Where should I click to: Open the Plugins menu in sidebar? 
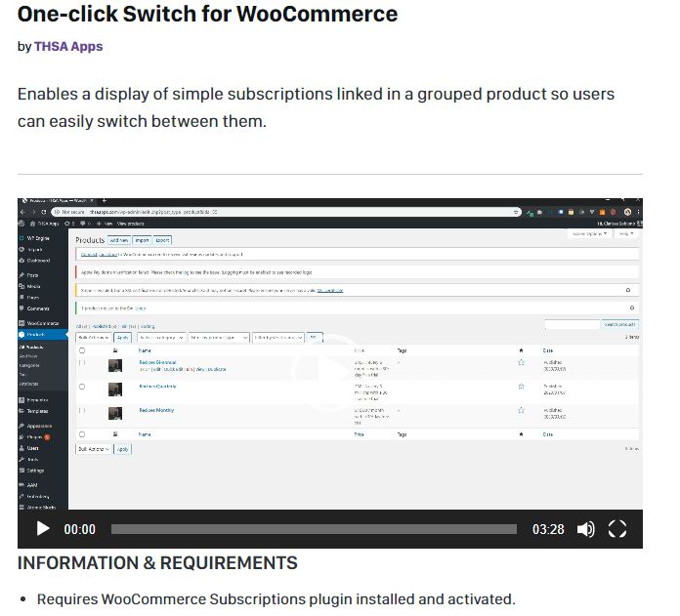36,436
